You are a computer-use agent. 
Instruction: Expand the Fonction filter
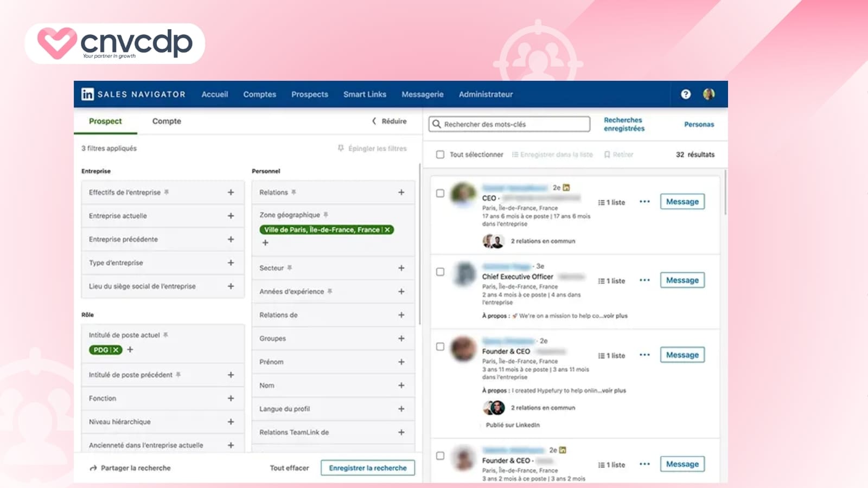230,398
